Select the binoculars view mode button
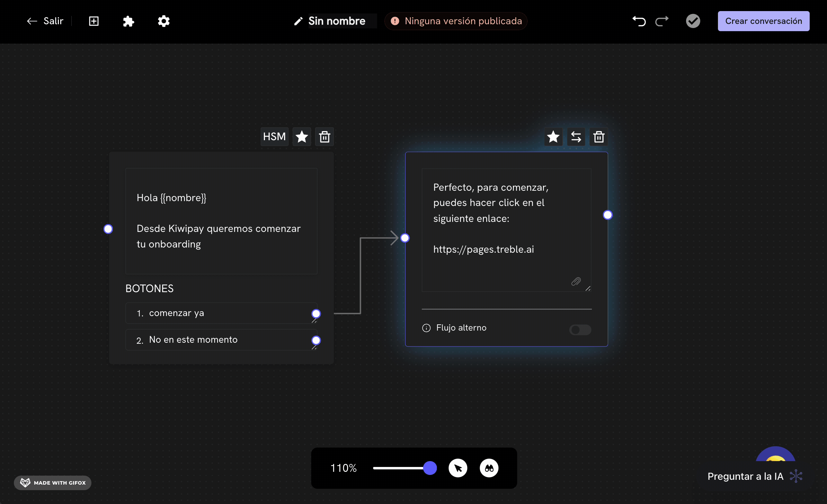The image size is (827, 504). (x=489, y=468)
